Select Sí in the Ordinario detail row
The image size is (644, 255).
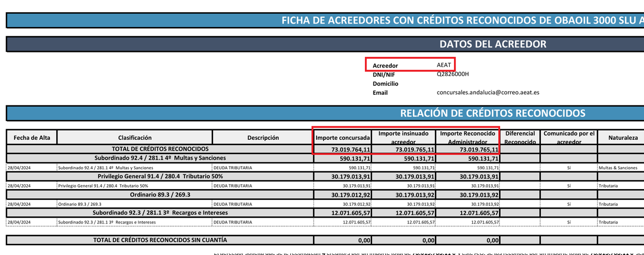pos(568,204)
